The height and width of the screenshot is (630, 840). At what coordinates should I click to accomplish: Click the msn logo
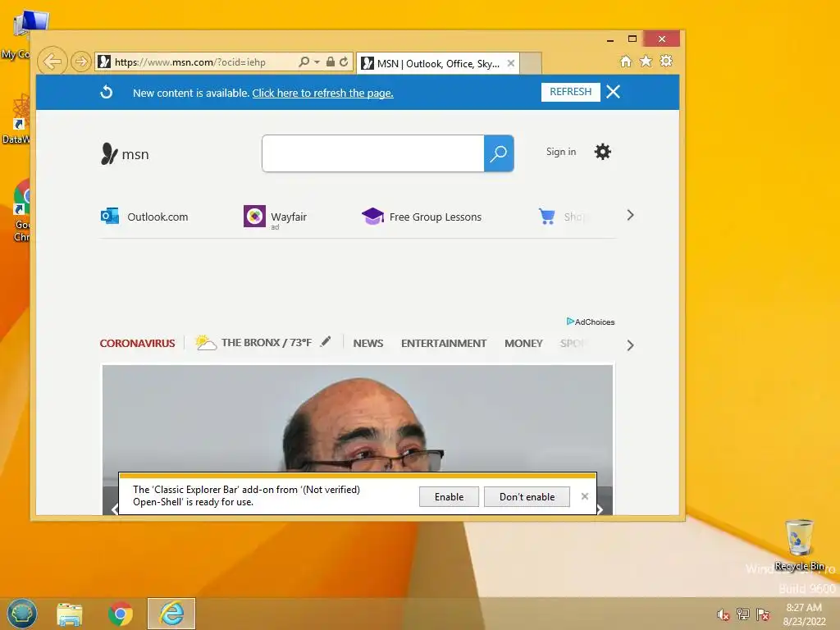coord(125,153)
